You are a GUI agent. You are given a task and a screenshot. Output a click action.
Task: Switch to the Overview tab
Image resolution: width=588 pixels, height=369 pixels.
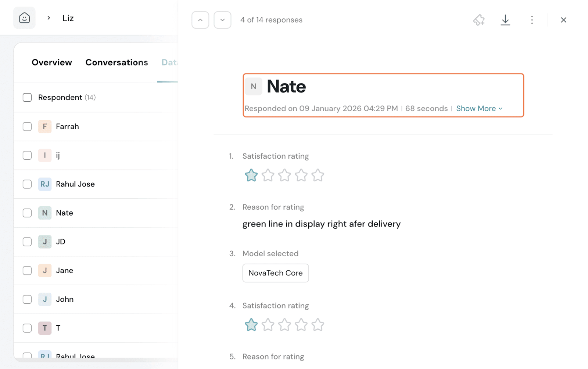[52, 62]
